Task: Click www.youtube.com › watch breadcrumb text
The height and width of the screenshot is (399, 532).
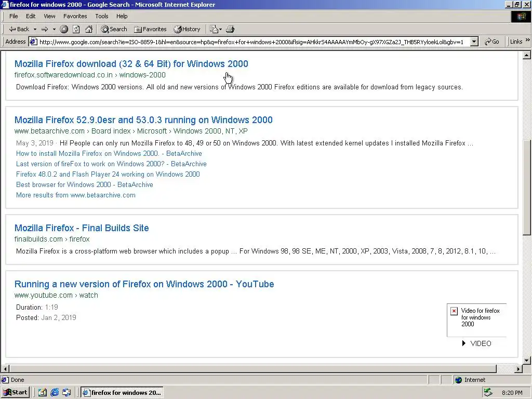Action: (x=56, y=295)
